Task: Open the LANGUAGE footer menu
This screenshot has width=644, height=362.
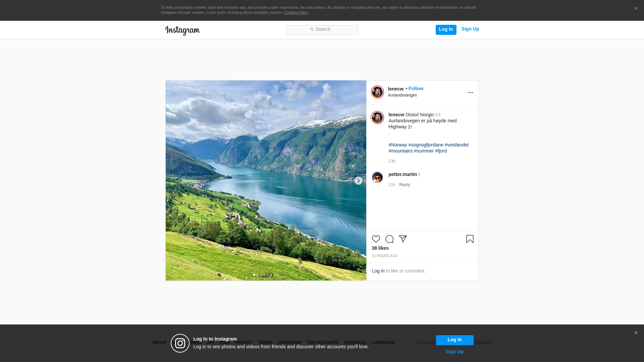Action: [383, 343]
